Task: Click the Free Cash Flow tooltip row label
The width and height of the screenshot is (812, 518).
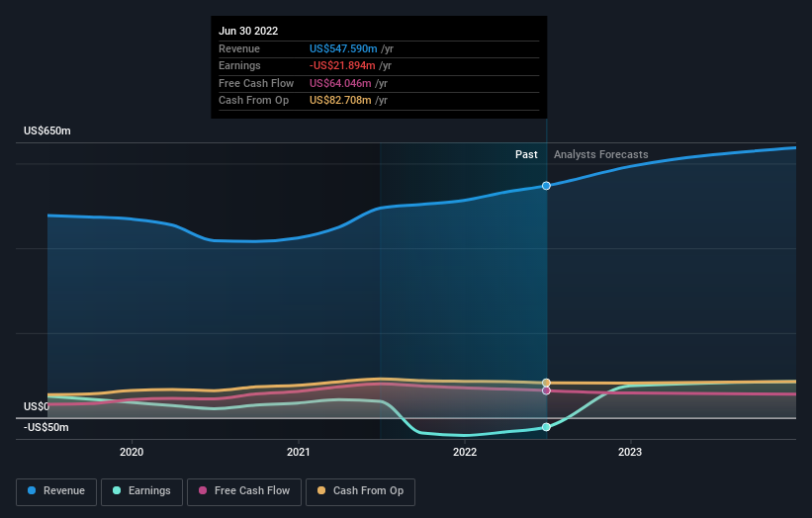Action: click(256, 83)
